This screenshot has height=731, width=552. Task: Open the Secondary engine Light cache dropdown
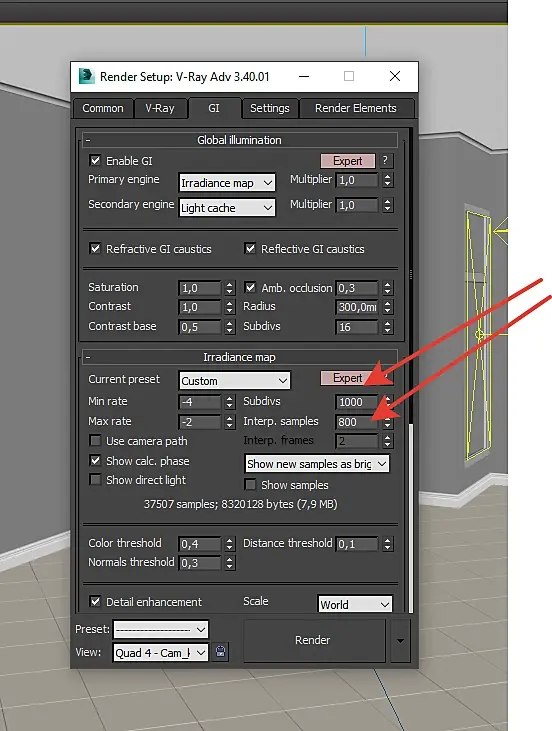tap(227, 208)
